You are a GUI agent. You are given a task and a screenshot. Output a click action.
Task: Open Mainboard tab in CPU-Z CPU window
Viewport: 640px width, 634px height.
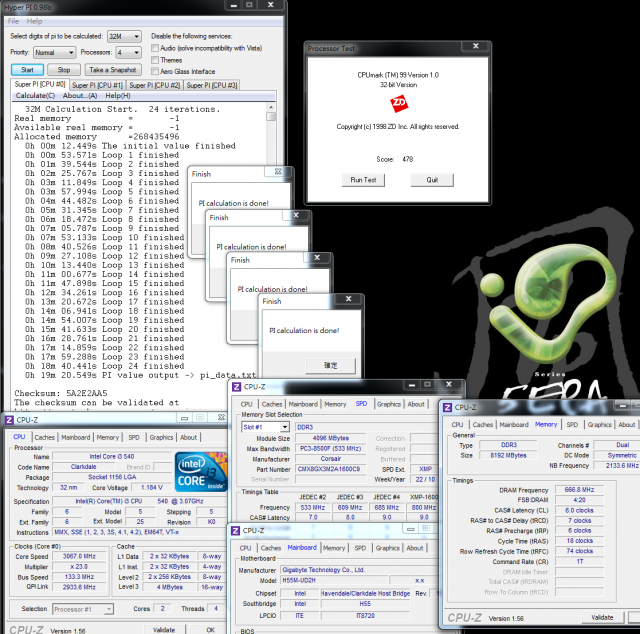pyautogui.click(x=76, y=437)
